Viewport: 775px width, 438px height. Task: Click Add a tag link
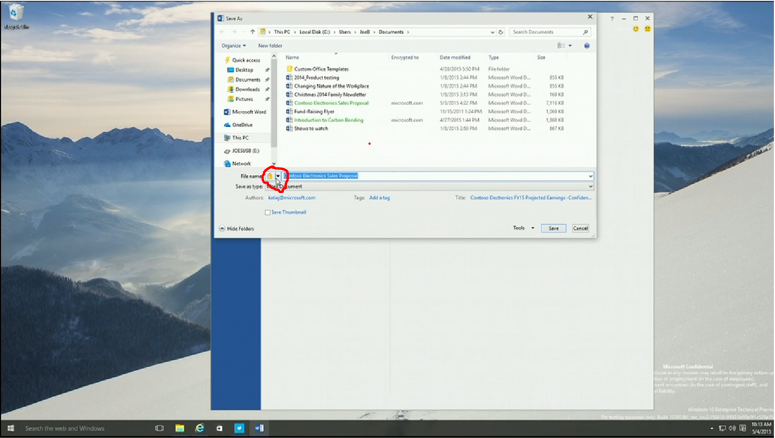point(379,198)
